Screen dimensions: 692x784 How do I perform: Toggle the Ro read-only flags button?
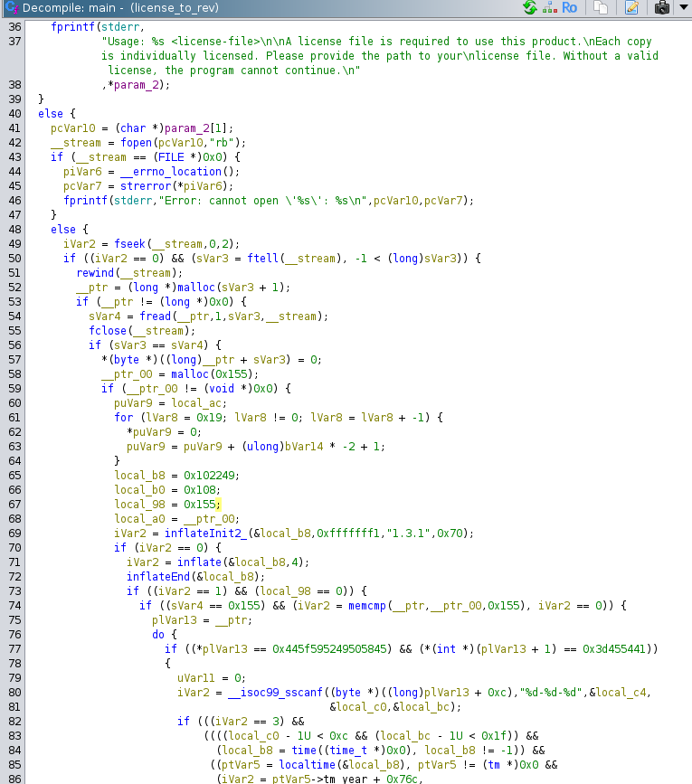[x=569, y=8]
